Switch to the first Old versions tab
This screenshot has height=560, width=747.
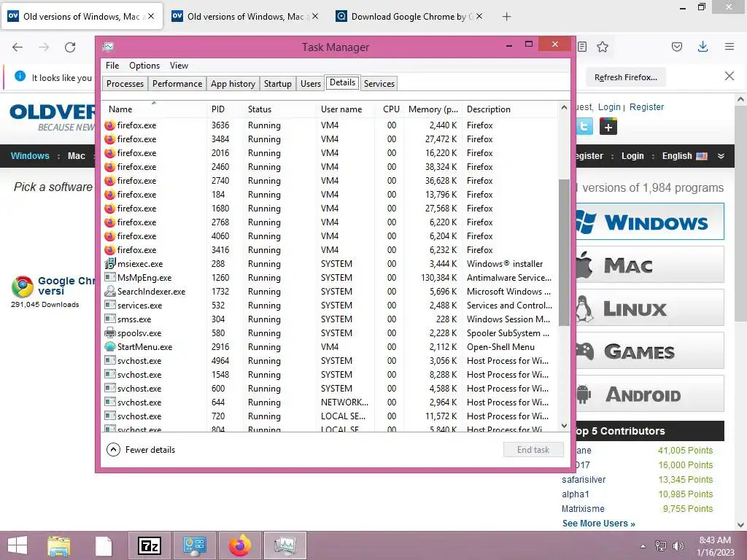(x=82, y=16)
